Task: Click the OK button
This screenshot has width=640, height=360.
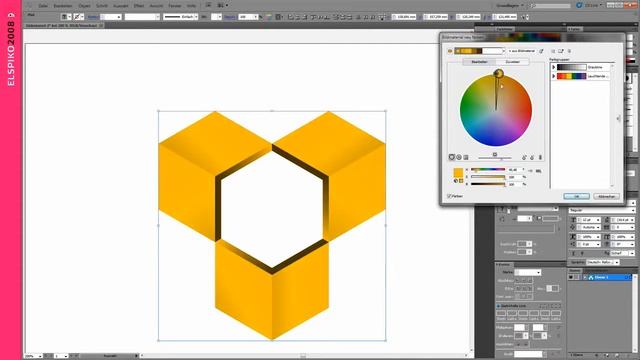Action: (x=576, y=196)
